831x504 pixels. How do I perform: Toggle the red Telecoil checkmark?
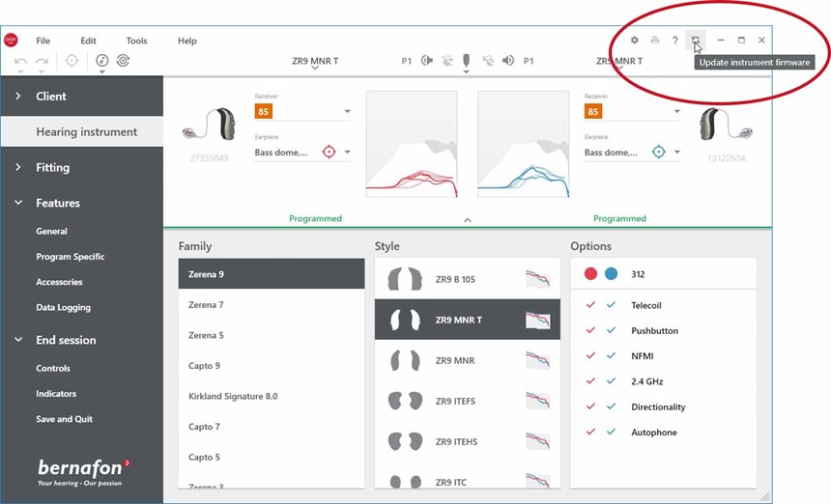click(590, 305)
